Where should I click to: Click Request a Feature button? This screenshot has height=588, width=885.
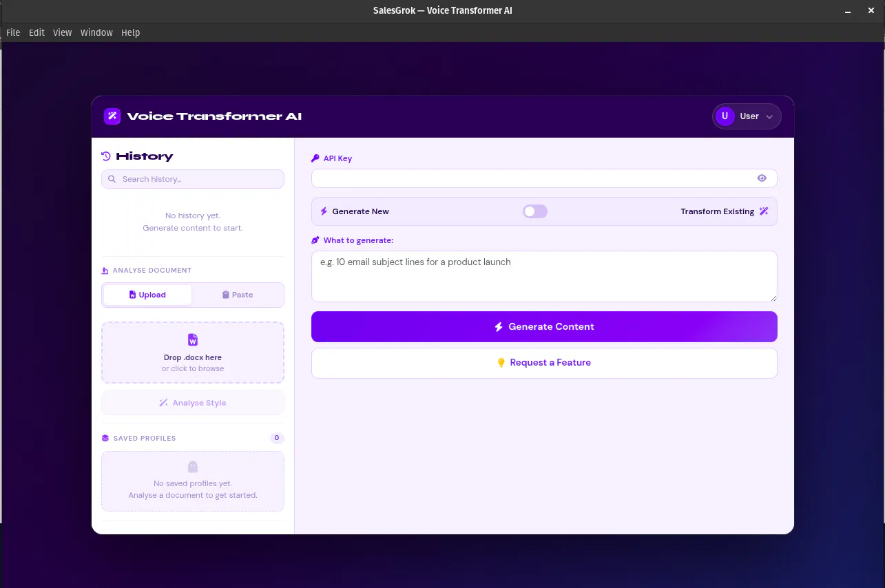click(544, 363)
